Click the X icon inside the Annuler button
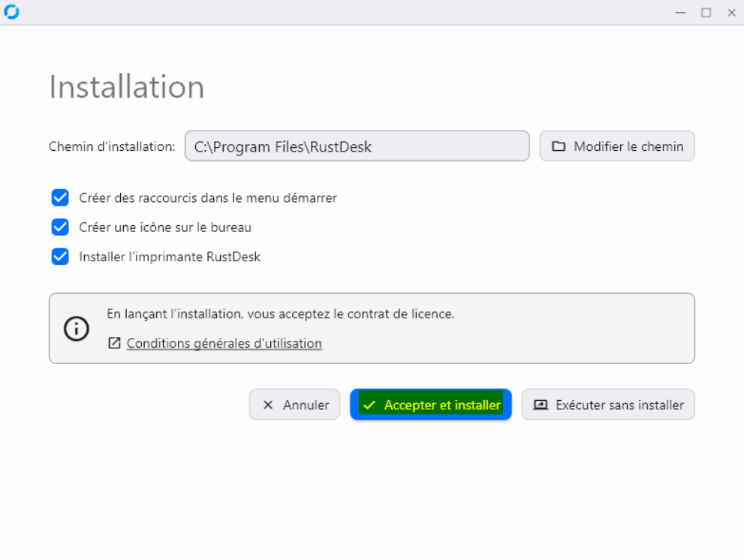This screenshot has height=560, width=744. tap(268, 405)
